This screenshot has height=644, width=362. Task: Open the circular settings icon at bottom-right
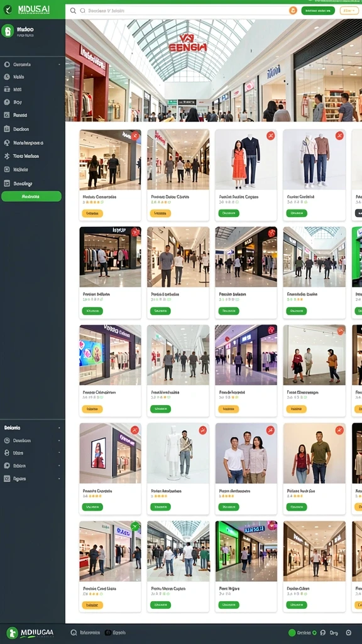(x=349, y=633)
